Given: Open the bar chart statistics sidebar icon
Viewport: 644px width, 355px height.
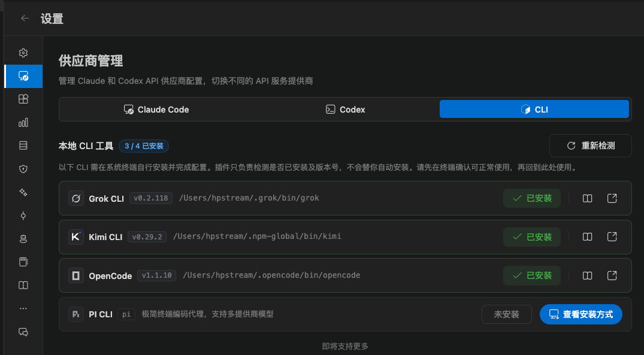Looking at the screenshot, I should tap(23, 122).
